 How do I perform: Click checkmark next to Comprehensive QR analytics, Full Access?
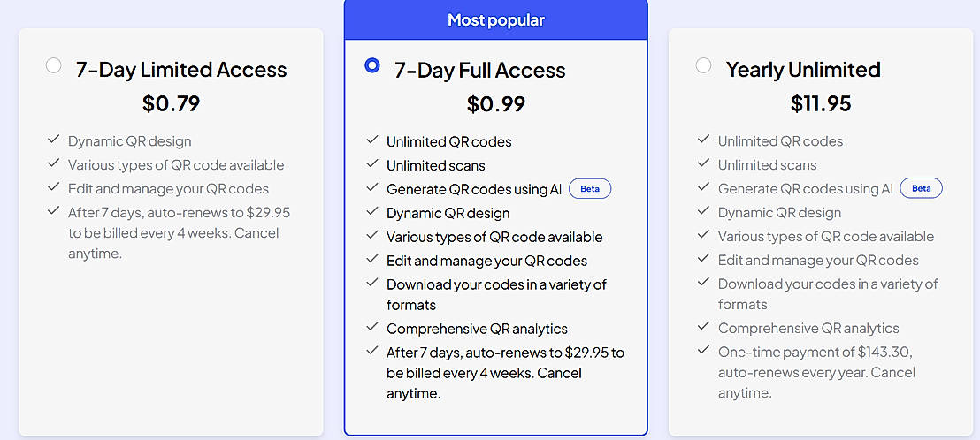pyautogui.click(x=372, y=328)
